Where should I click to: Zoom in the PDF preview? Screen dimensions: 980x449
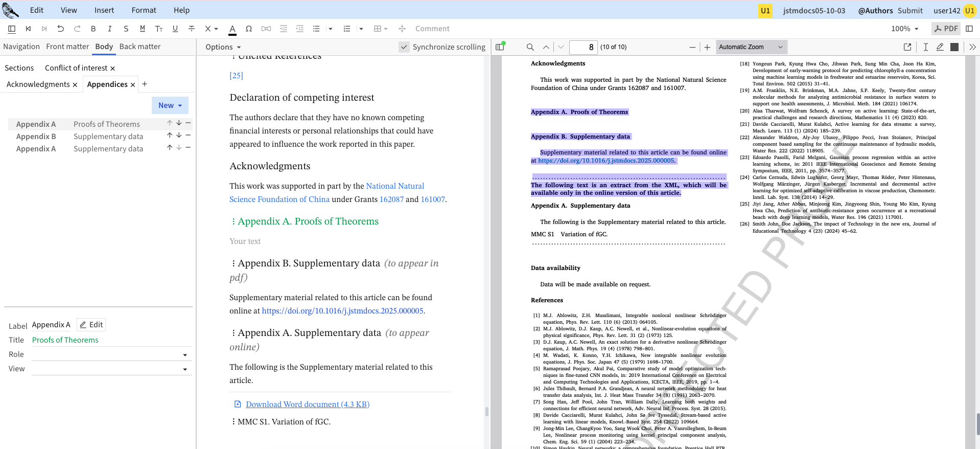pos(707,47)
